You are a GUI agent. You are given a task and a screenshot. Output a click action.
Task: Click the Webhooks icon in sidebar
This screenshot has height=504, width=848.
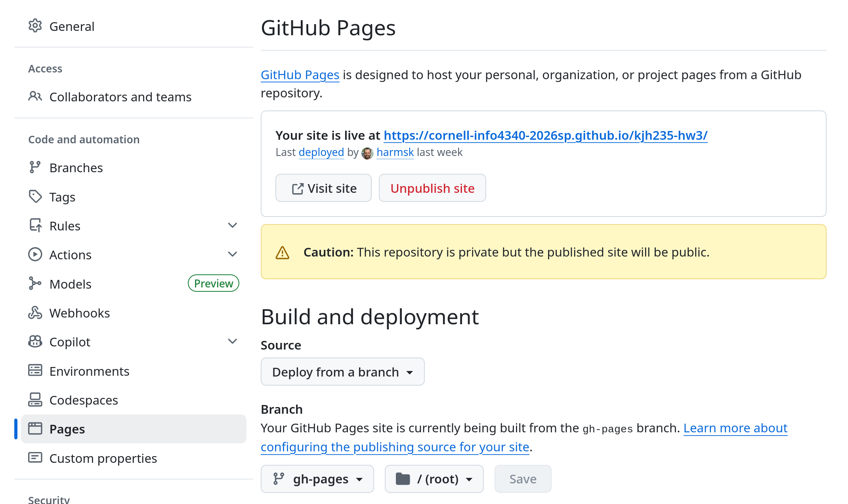35,313
